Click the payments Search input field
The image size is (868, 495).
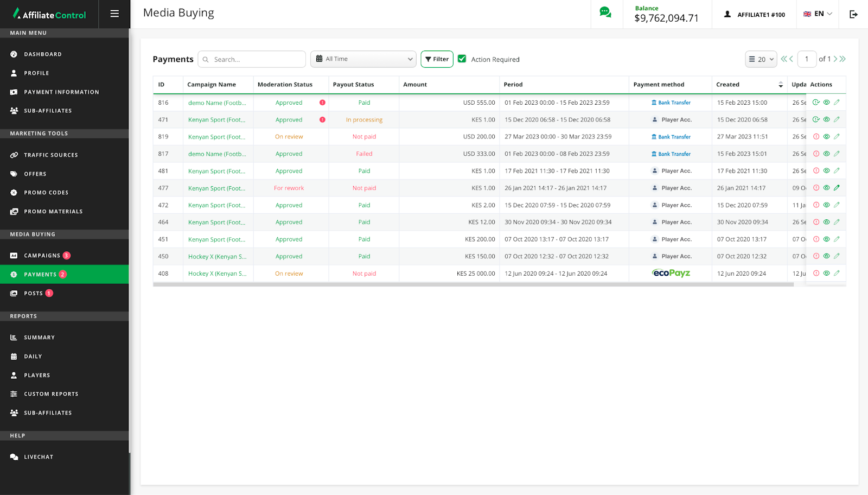click(x=256, y=59)
